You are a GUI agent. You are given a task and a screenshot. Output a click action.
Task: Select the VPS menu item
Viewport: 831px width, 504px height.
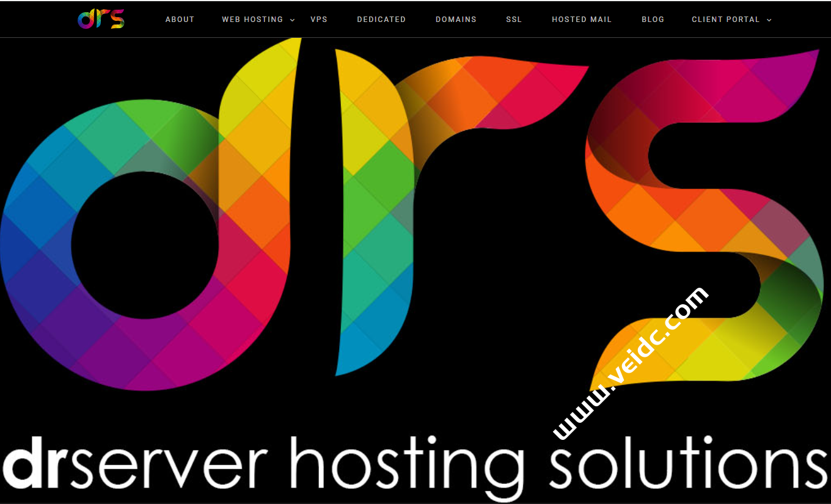pyautogui.click(x=320, y=19)
